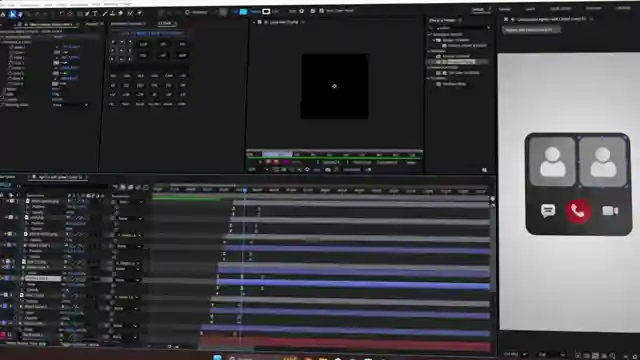Open blend mode dropdown of red-labeled bottom layer
The image size is (640, 360).
[x=124, y=337]
